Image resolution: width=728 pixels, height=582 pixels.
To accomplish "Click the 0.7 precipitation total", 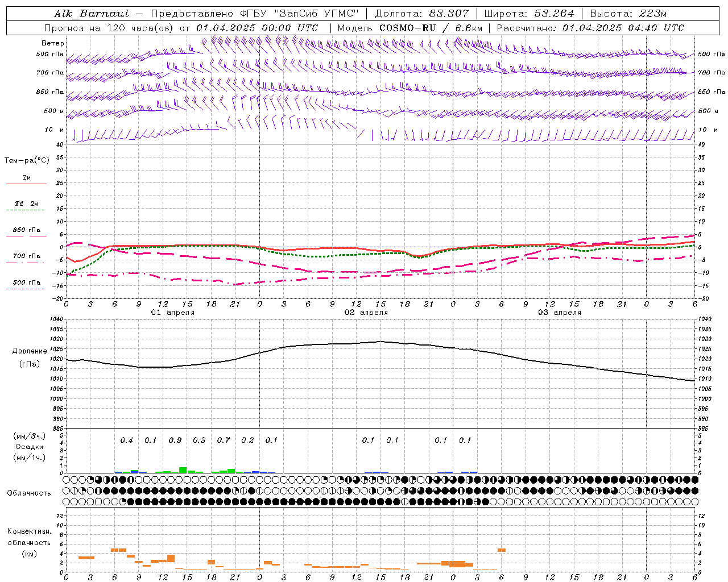I will (224, 440).
